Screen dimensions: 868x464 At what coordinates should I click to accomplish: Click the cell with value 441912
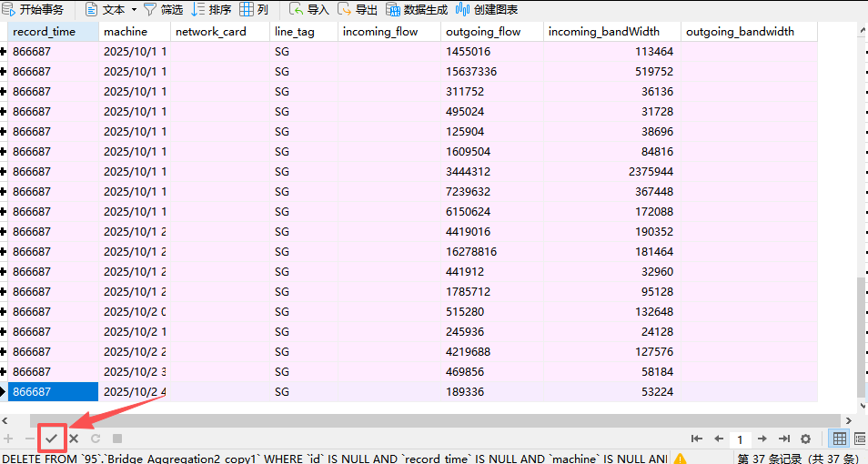[492, 271]
